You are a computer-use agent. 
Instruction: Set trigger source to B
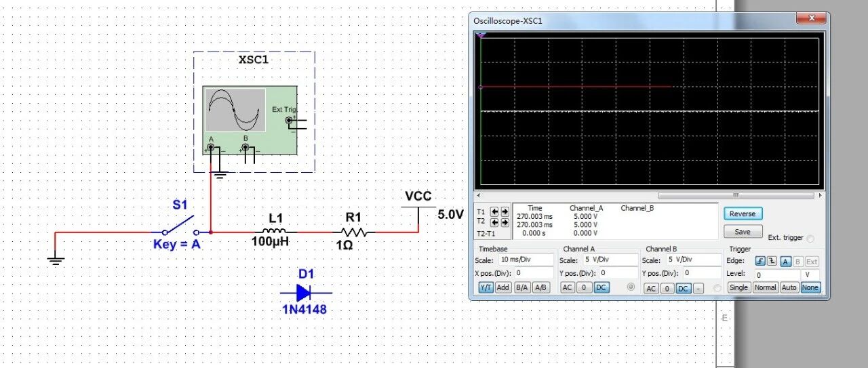[x=797, y=261]
